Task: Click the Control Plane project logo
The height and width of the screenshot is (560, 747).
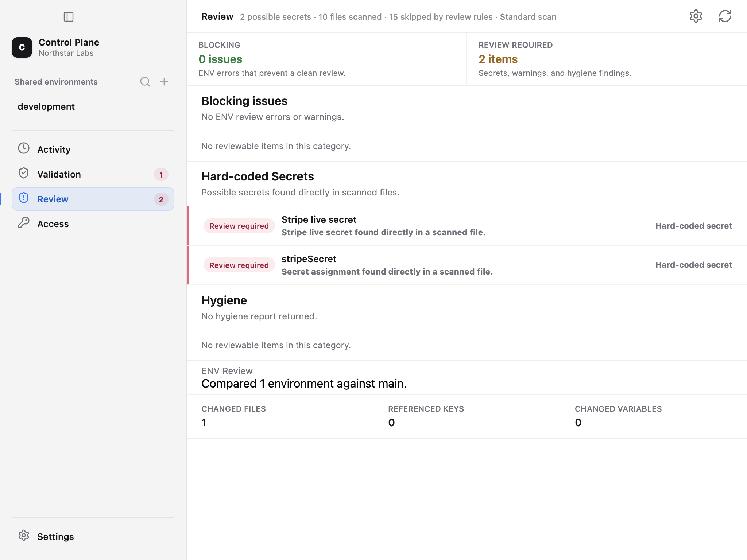Action: pyautogui.click(x=22, y=47)
